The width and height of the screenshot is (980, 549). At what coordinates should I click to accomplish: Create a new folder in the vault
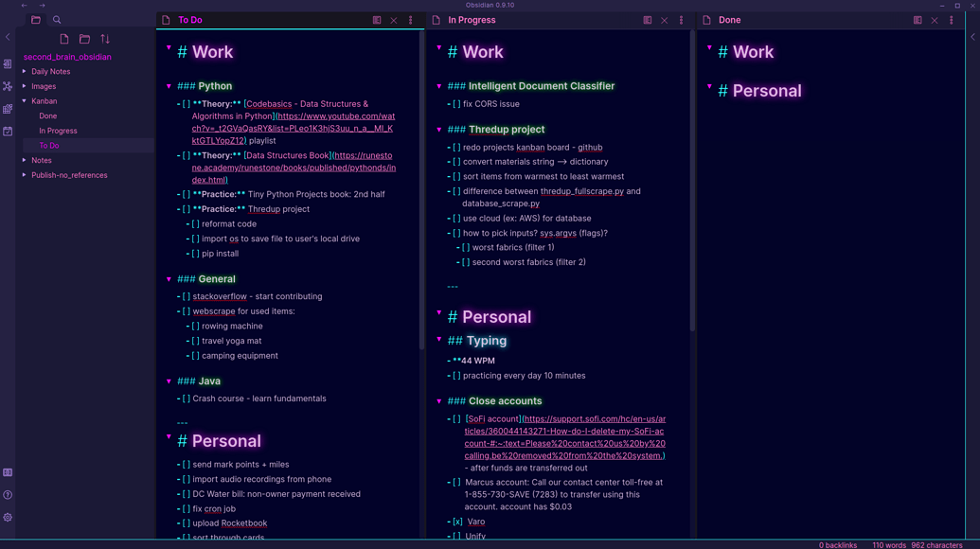click(x=86, y=39)
